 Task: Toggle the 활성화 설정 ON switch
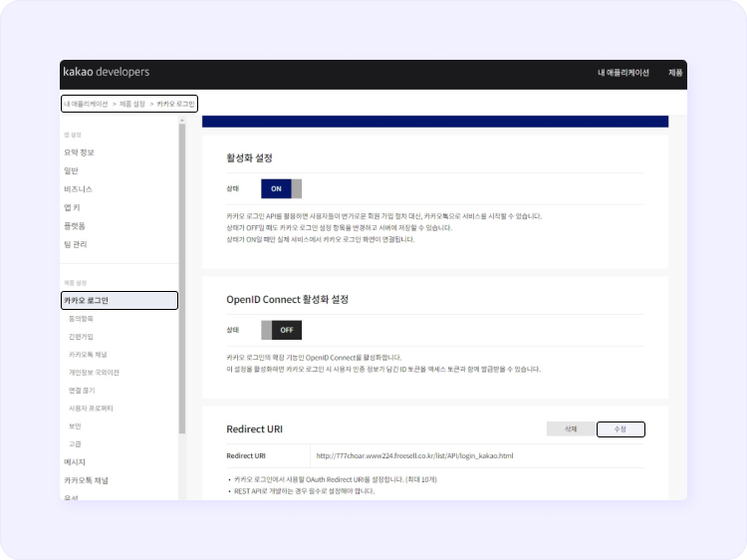click(x=281, y=188)
